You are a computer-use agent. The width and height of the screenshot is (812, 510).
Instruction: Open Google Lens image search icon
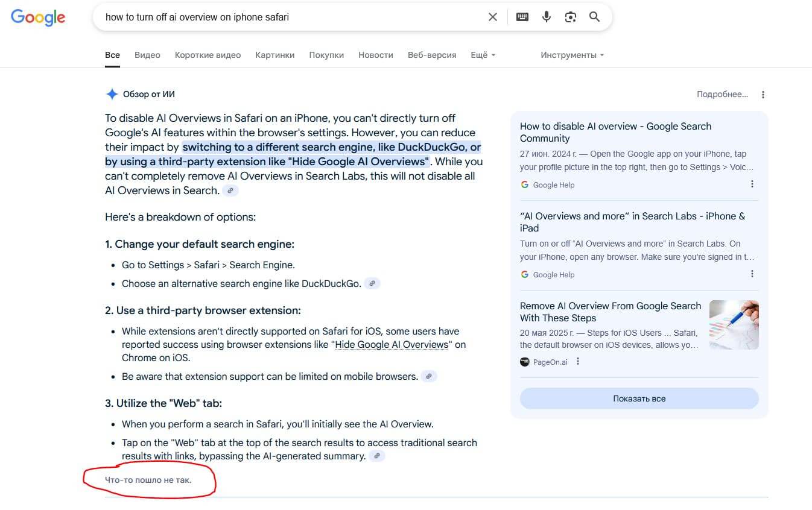[x=571, y=17]
